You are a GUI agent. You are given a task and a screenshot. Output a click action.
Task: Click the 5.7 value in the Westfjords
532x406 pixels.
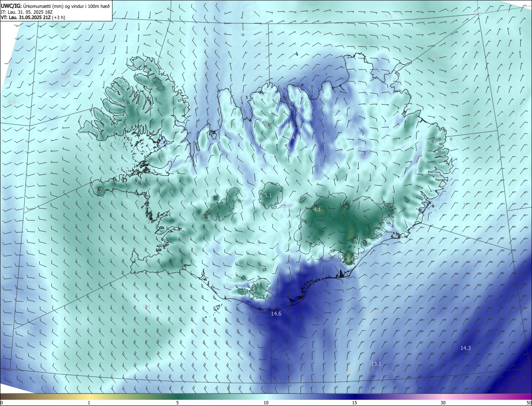click(128, 103)
